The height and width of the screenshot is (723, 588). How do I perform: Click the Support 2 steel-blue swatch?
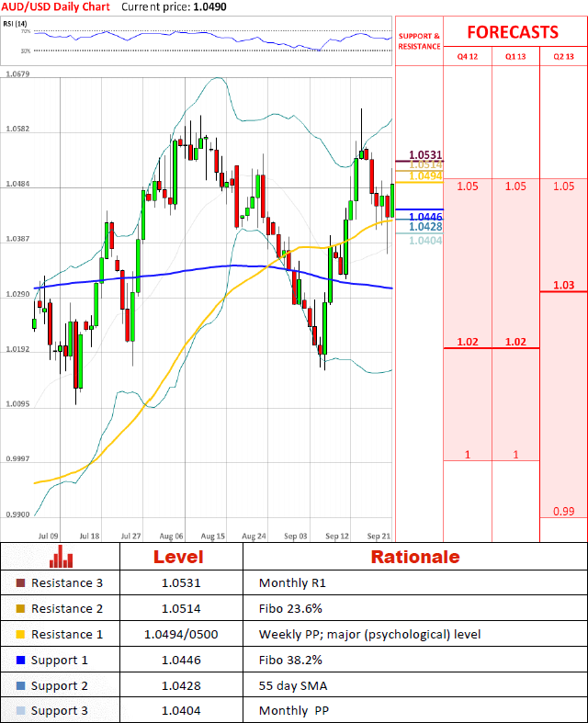point(21,686)
